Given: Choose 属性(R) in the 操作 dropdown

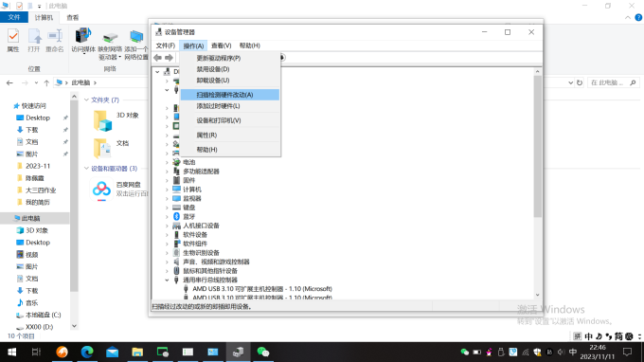Looking at the screenshot, I should 230,135.
